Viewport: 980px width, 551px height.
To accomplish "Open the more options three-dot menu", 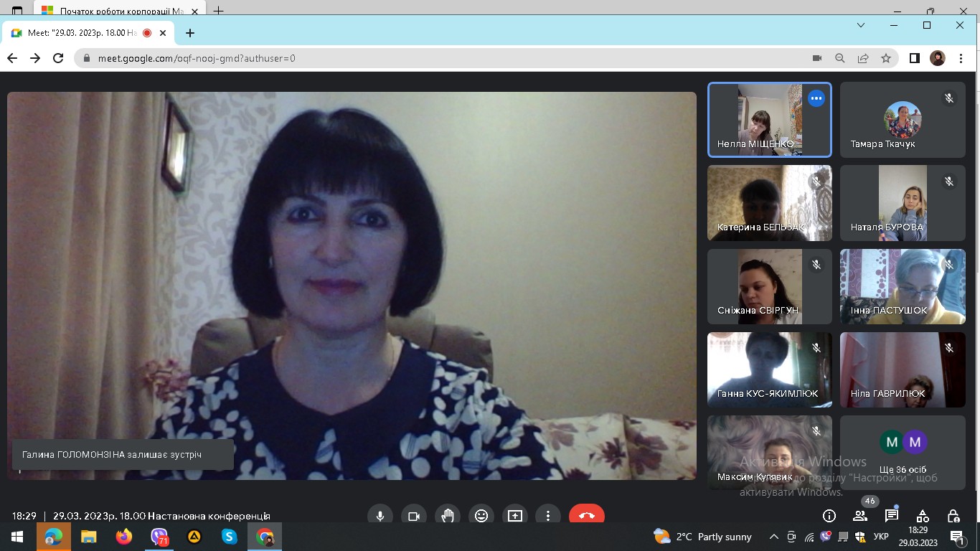I will pyautogui.click(x=548, y=516).
